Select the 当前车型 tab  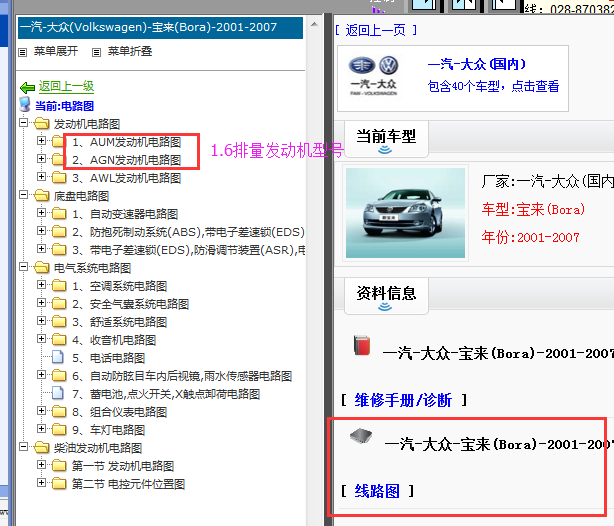click(386, 139)
